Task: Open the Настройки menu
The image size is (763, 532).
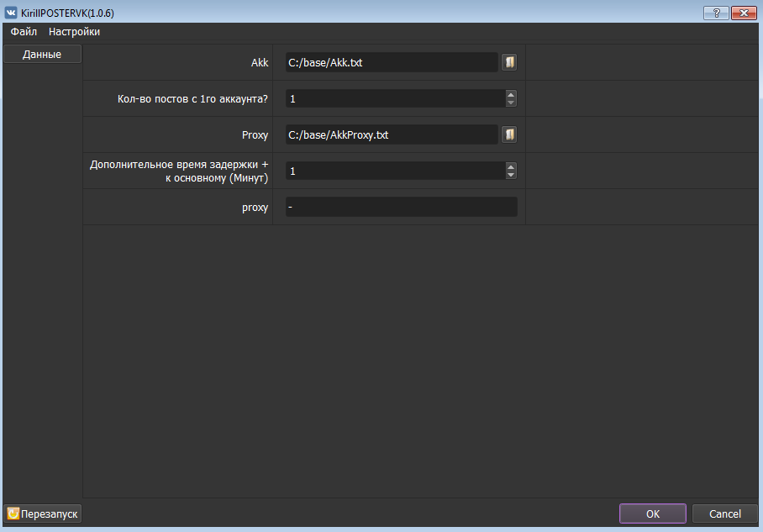Action: (74, 32)
